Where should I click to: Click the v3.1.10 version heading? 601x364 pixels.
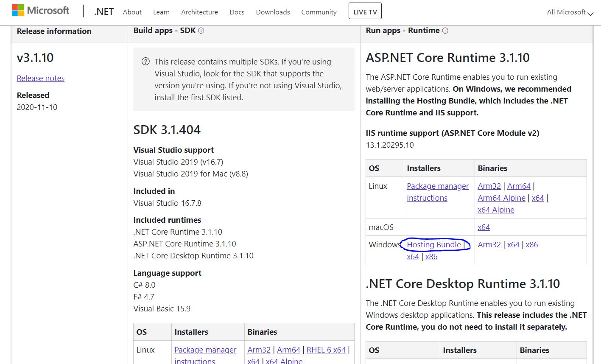(x=35, y=58)
